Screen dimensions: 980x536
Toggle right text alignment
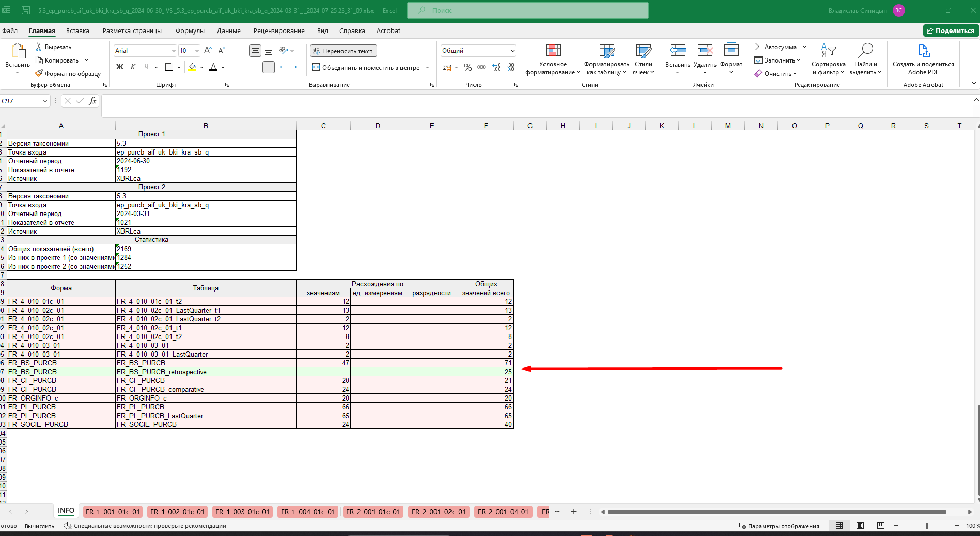tap(269, 67)
